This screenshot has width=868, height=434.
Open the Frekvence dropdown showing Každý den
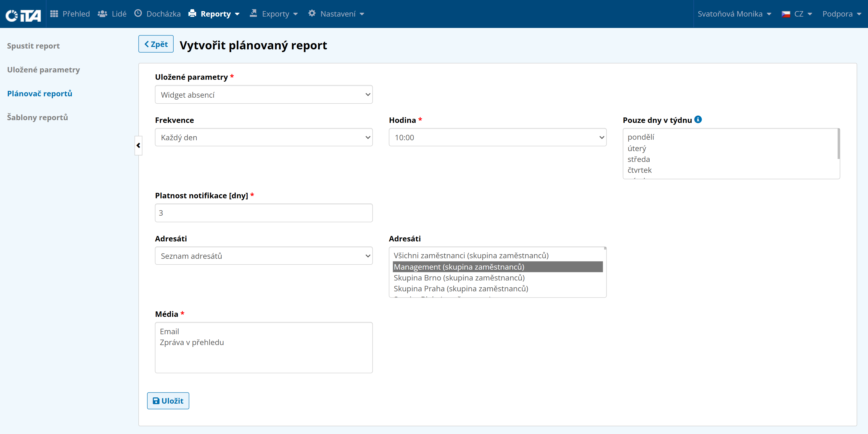tap(264, 137)
